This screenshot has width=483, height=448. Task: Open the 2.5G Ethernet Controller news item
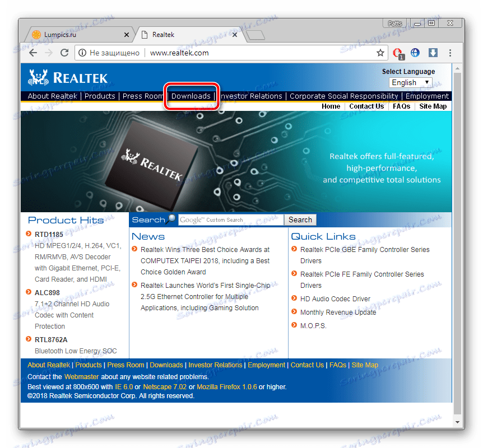click(x=205, y=296)
